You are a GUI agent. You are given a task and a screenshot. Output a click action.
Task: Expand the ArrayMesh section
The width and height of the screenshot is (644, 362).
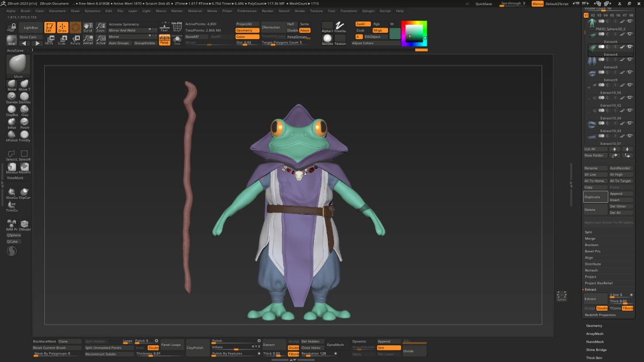click(x=595, y=334)
